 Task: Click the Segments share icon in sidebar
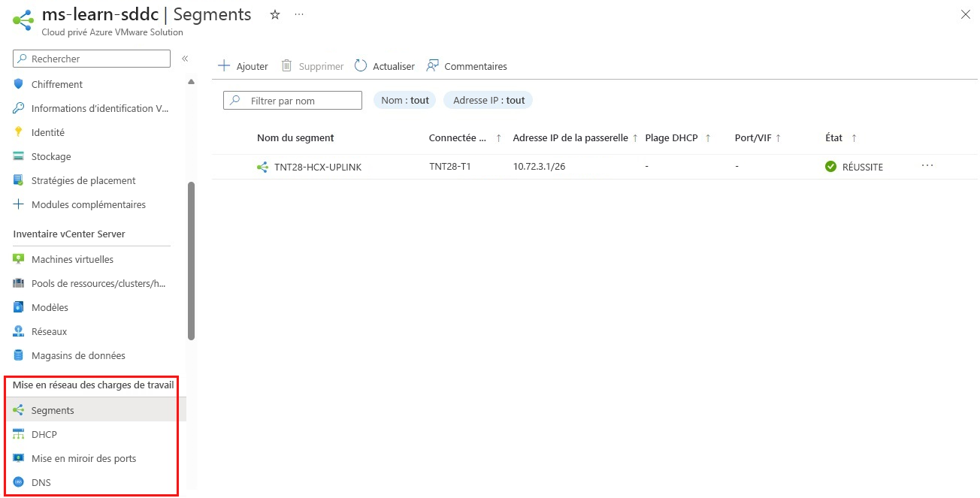tap(19, 410)
